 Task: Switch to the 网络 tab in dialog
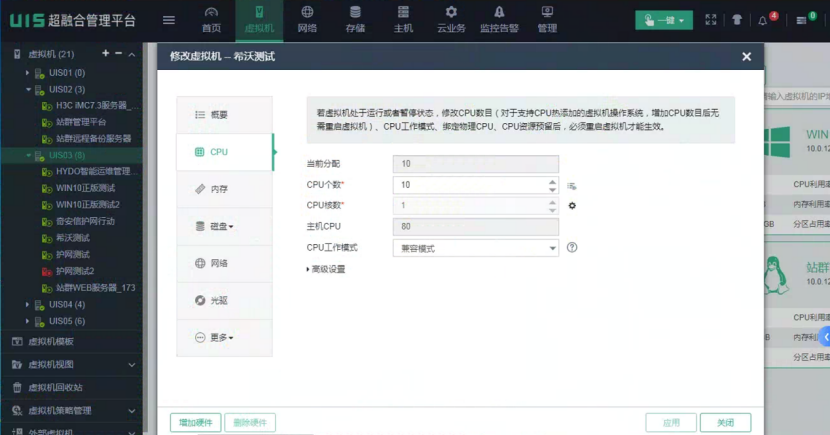click(223, 263)
